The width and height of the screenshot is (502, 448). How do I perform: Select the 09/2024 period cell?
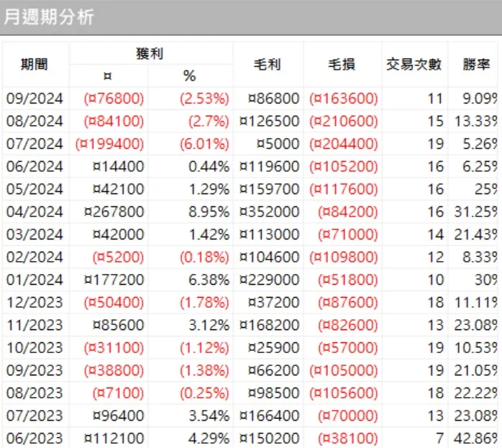tap(35, 99)
